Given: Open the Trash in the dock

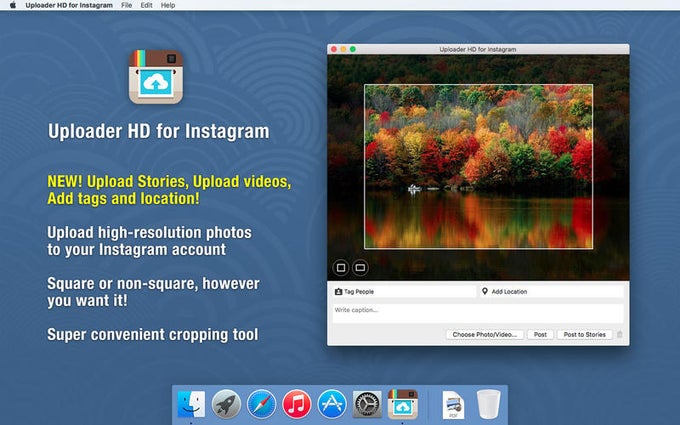Looking at the screenshot, I should point(488,404).
